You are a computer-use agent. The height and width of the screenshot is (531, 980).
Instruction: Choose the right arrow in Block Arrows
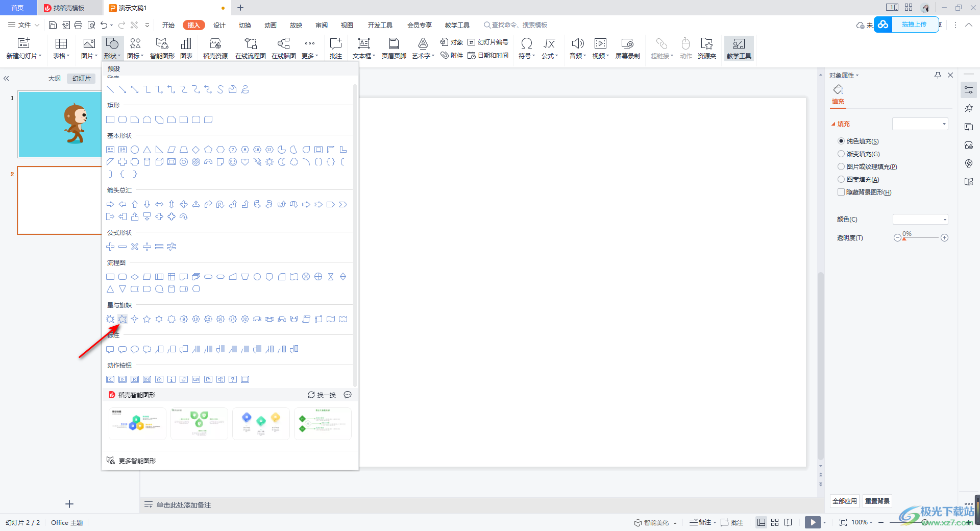(110, 204)
